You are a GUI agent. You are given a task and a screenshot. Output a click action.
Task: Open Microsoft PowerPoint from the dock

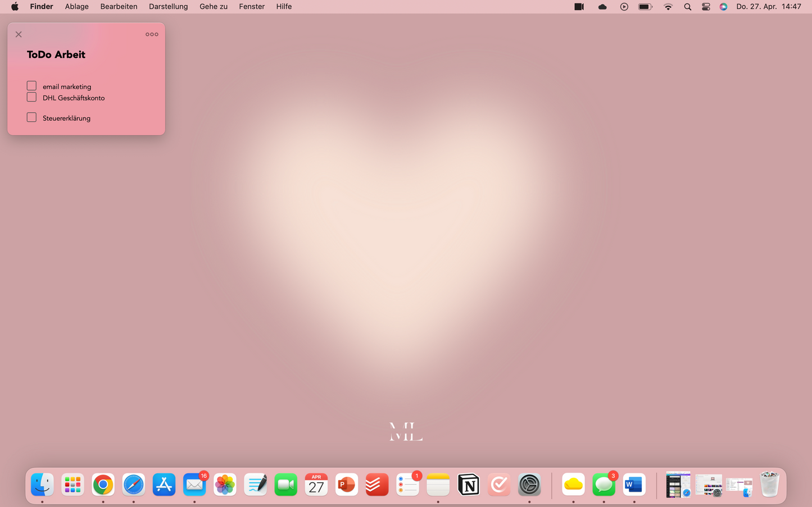pyautogui.click(x=346, y=485)
